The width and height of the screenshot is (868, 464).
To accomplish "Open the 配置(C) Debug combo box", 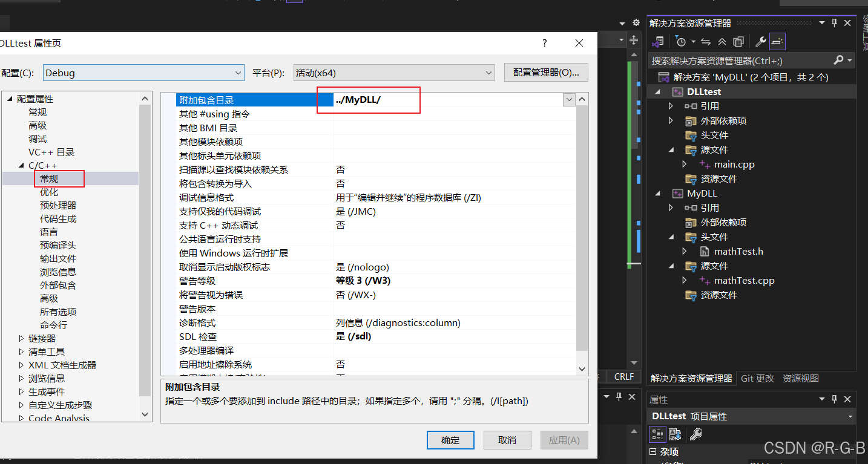I will click(144, 73).
